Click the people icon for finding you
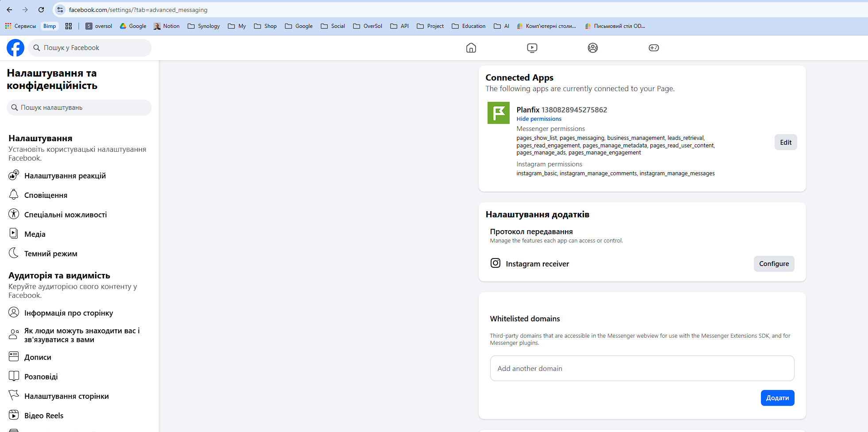Screen dimensions: 868x432 click(x=14, y=335)
